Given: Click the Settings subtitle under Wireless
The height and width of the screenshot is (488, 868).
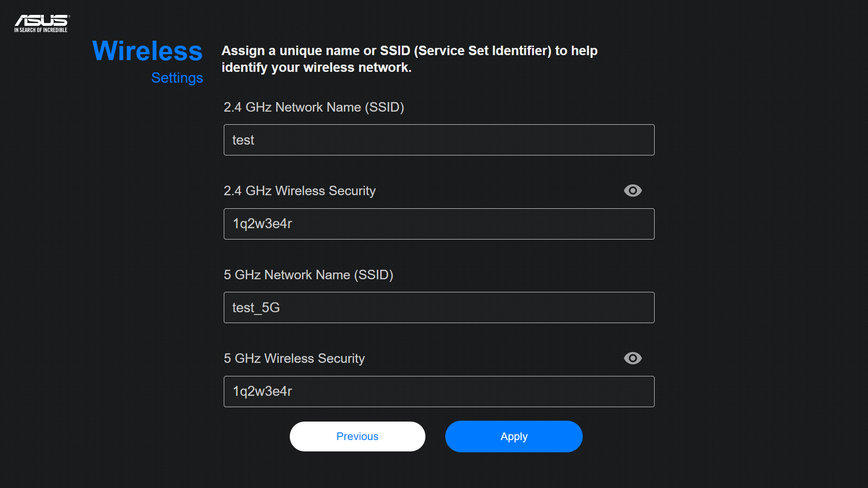Looking at the screenshot, I should 177,78.
